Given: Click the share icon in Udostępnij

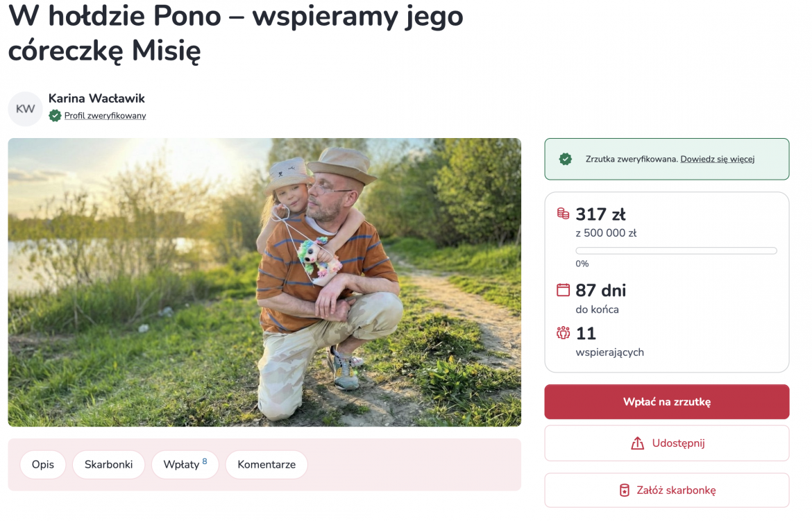Looking at the screenshot, I should [637, 443].
